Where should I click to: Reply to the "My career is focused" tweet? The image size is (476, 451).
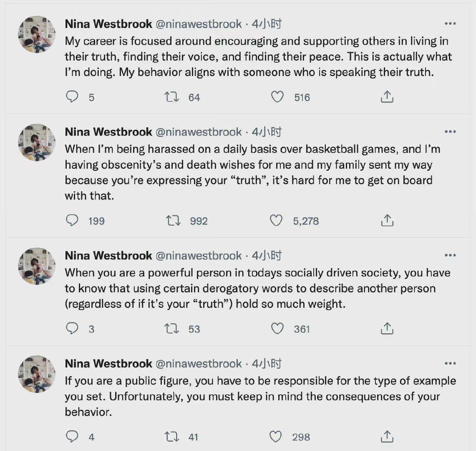(x=73, y=97)
